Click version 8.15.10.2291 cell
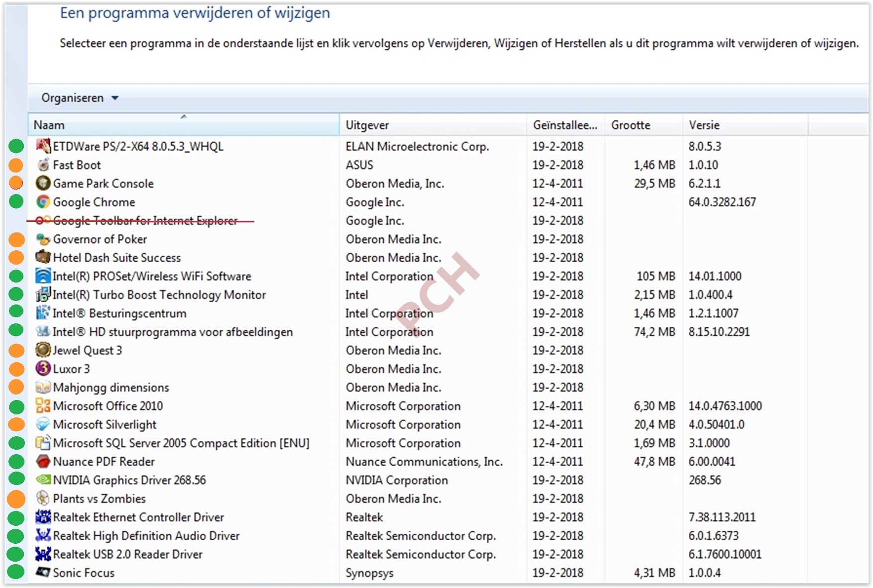Screen dimensions: 873x588 click(719, 332)
